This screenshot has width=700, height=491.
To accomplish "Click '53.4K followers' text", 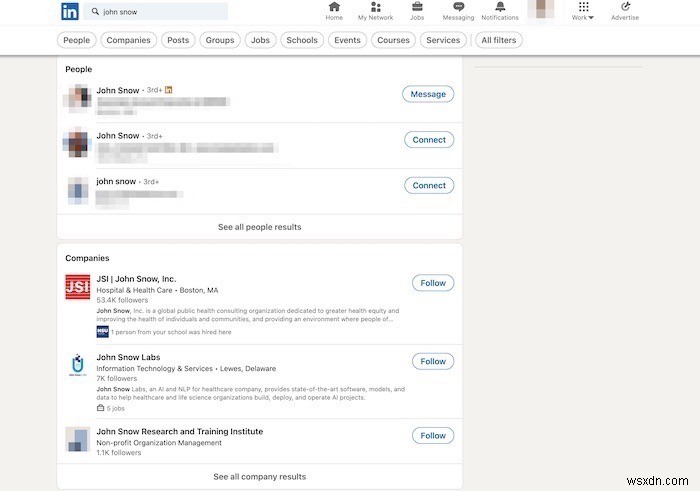I will (122, 300).
